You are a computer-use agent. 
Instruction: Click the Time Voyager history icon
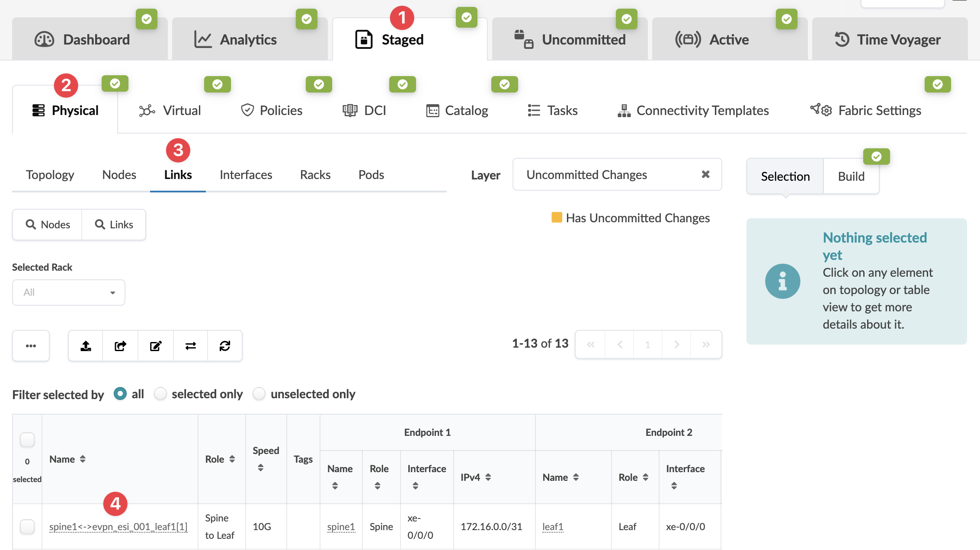coord(842,39)
